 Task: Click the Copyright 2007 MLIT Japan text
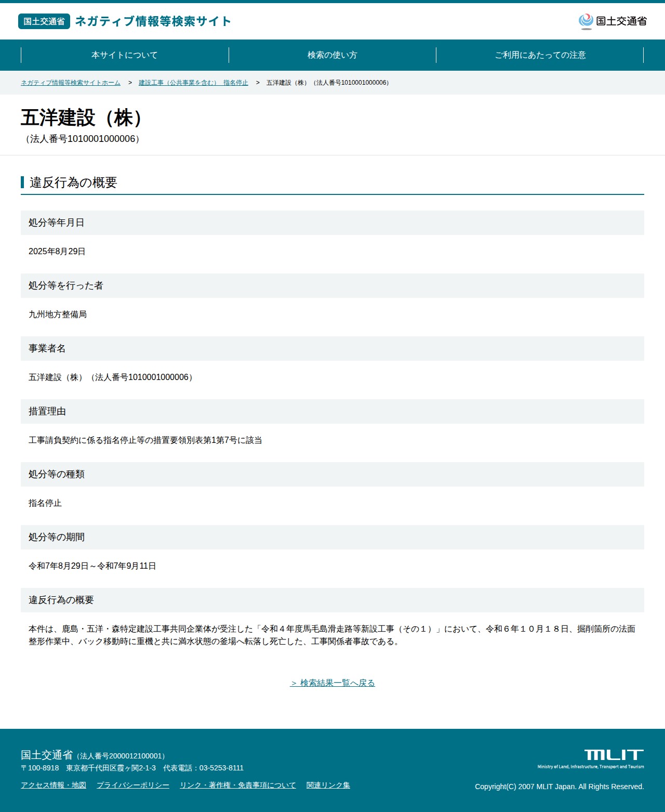pyautogui.click(x=560, y=787)
